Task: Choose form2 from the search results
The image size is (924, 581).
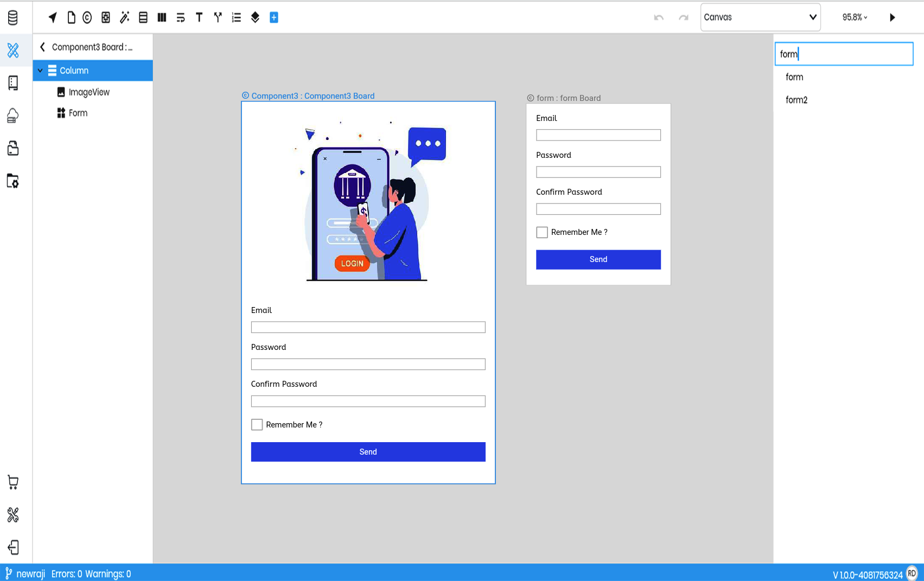Action: [x=796, y=100]
